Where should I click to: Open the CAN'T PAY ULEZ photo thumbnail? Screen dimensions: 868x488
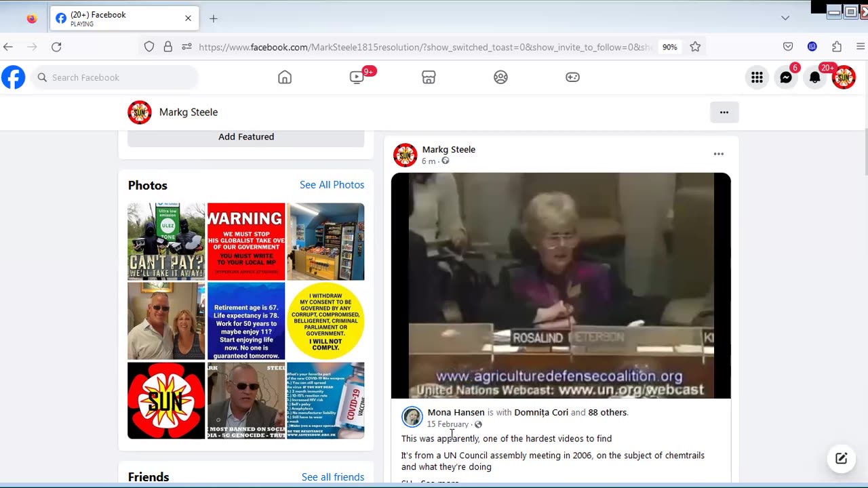click(166, 241)
